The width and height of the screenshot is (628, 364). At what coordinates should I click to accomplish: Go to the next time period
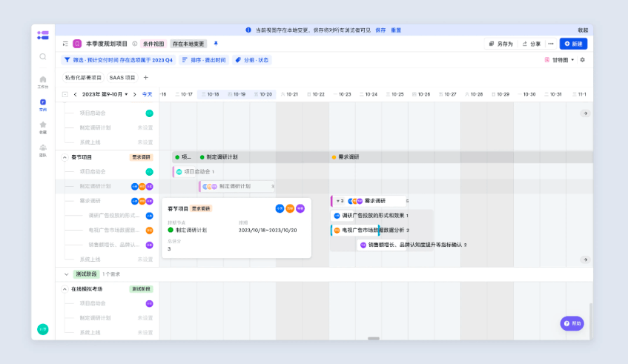[135, 94]
